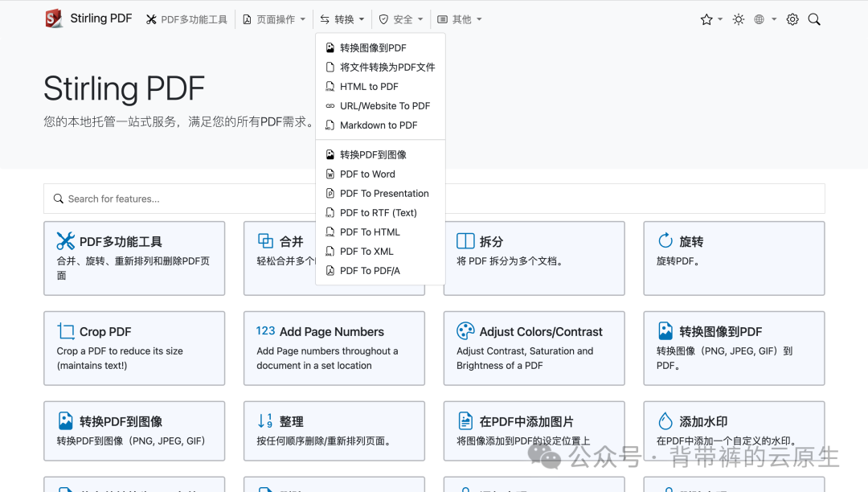
Task: Open the 整理 card title
Action: click(291, 422)
